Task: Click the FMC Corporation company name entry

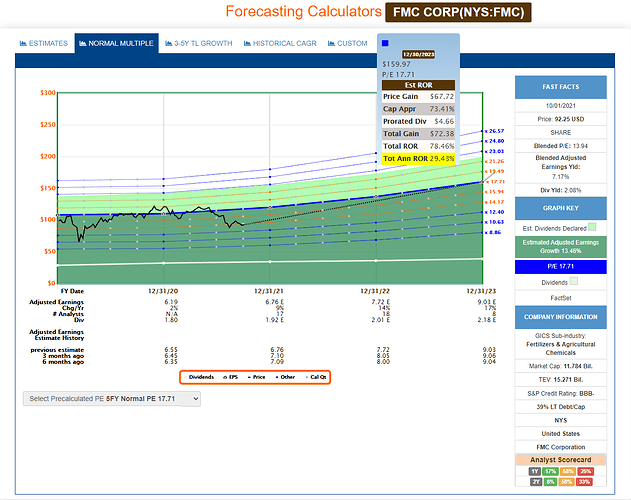Action: (x=561, y=447)
